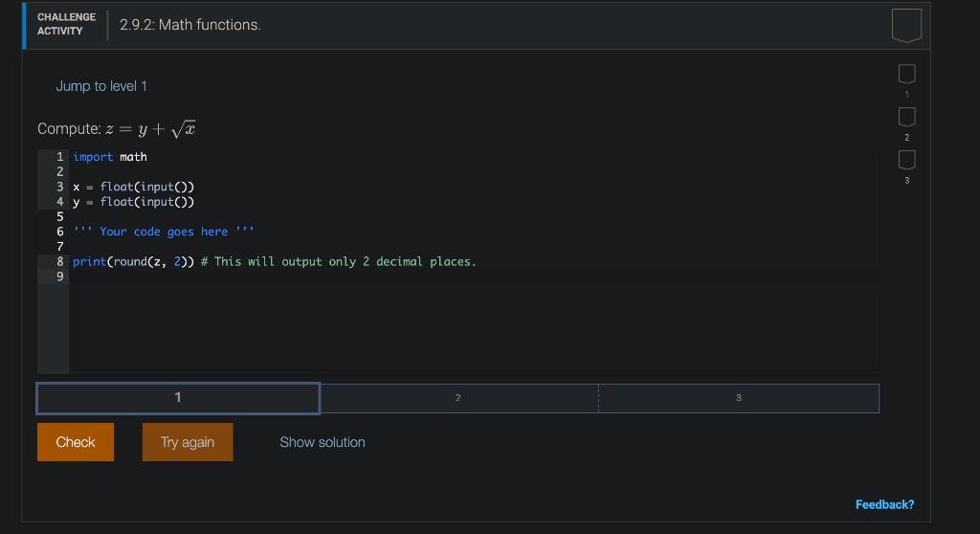980x534 pixels.
Task: Select the level 3 completion badge icon
Action: (x=907, y=160)
